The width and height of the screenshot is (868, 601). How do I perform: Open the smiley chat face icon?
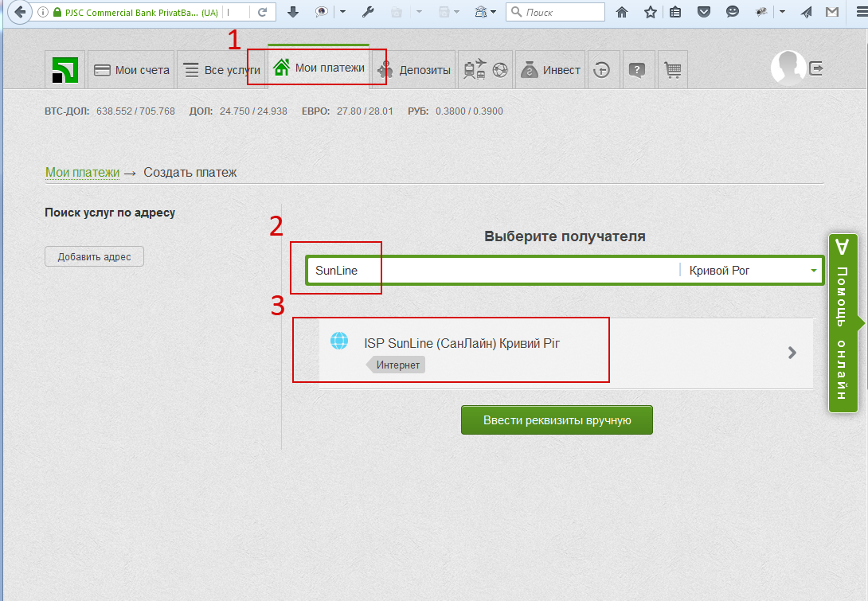click(x=733, y=12)
